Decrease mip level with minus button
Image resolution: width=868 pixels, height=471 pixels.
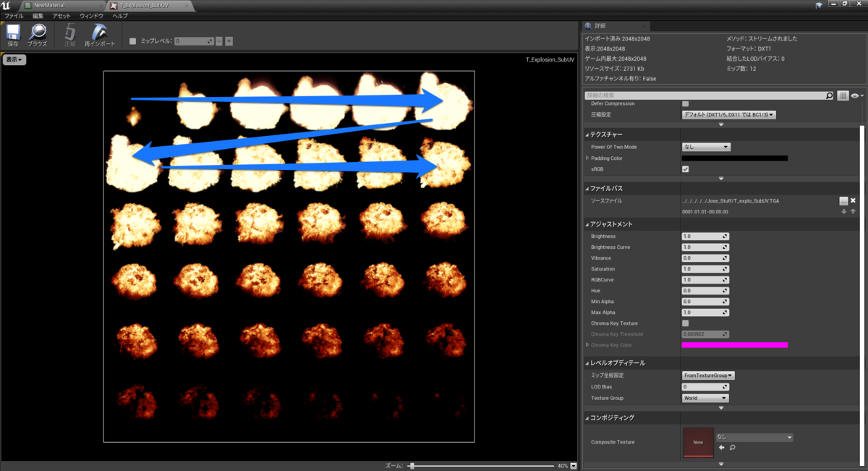coord(219,41)
